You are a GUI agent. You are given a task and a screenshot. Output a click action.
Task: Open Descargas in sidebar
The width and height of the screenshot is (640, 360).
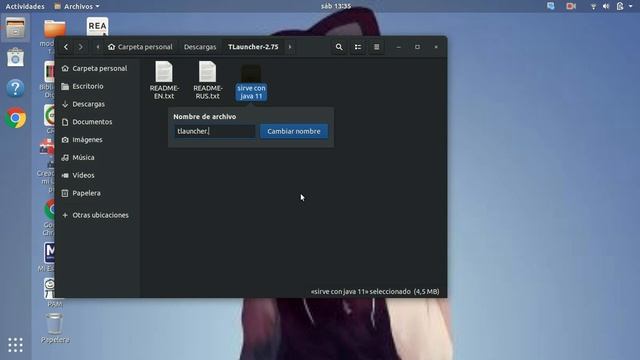coord(98,104)
